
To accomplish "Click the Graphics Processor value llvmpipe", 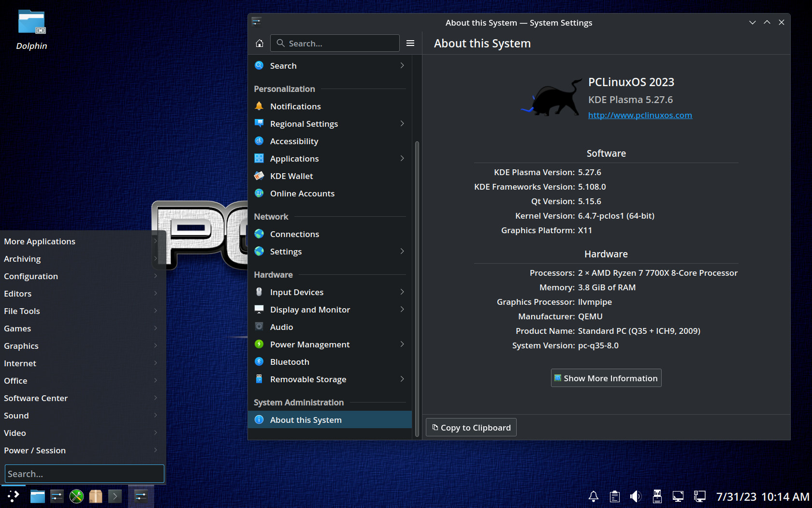I will point(595,302).
